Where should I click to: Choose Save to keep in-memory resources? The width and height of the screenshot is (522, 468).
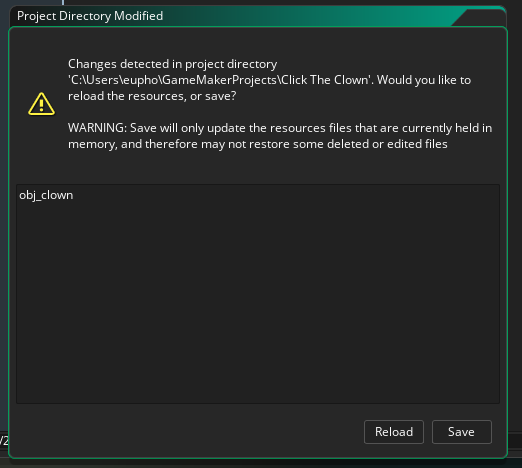click(x=461, y=432)
